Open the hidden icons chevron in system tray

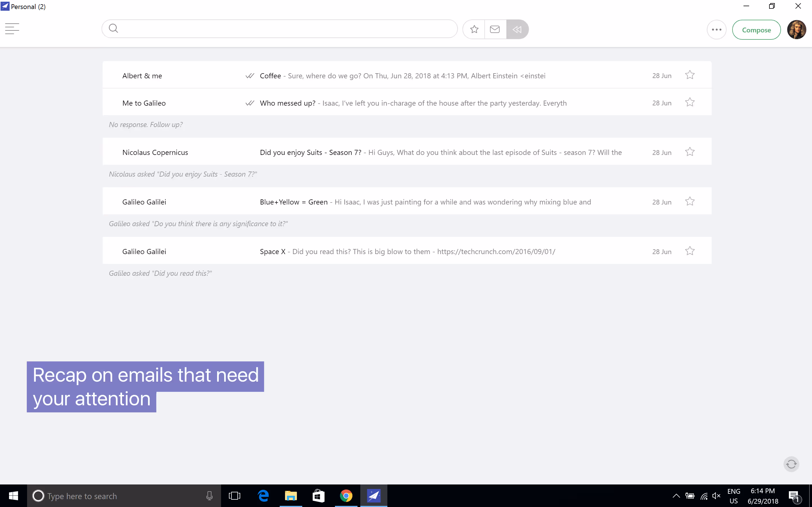(x=676, y=496)
